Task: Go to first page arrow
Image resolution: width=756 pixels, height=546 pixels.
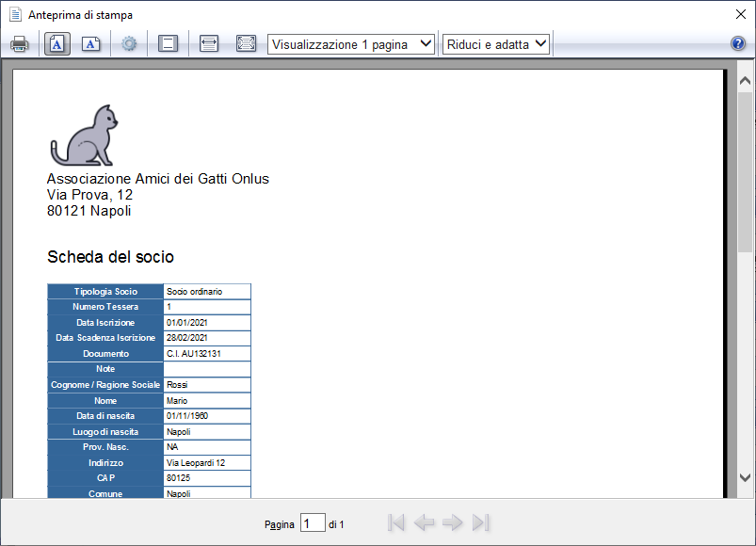Action: [x=395, y=522]
